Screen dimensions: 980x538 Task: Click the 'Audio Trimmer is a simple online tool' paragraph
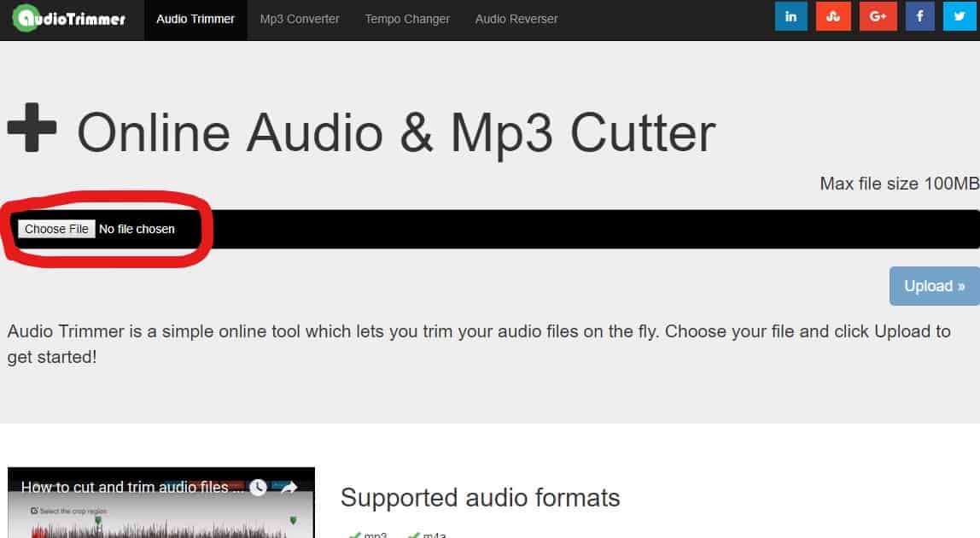[479, 344]
